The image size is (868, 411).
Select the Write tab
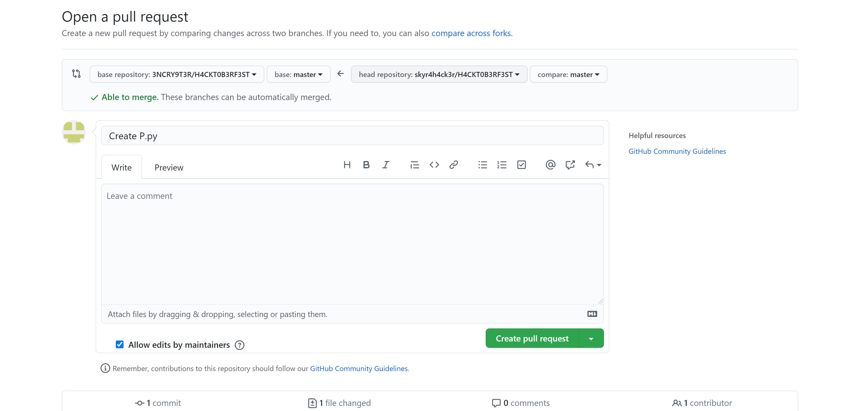[x=121, y=167]
